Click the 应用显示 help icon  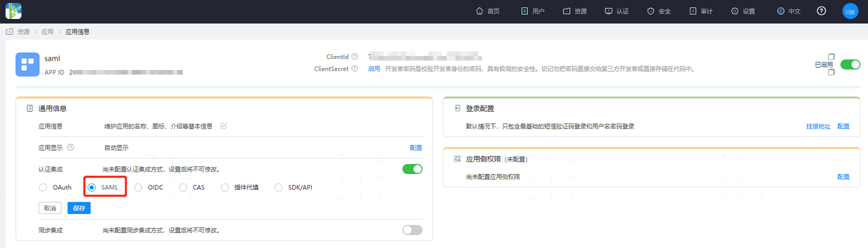(71, 147)
